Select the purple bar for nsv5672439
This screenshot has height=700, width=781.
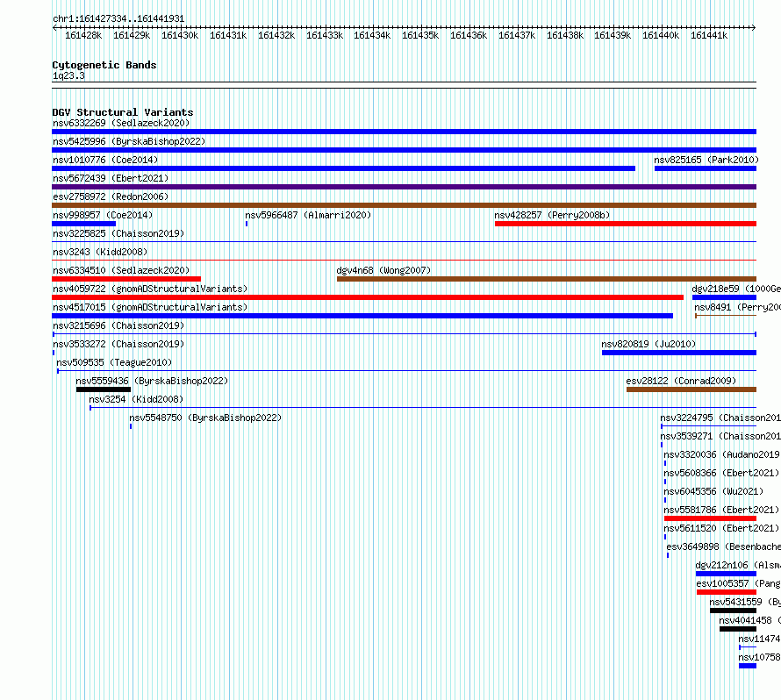(x=404, y=187)
